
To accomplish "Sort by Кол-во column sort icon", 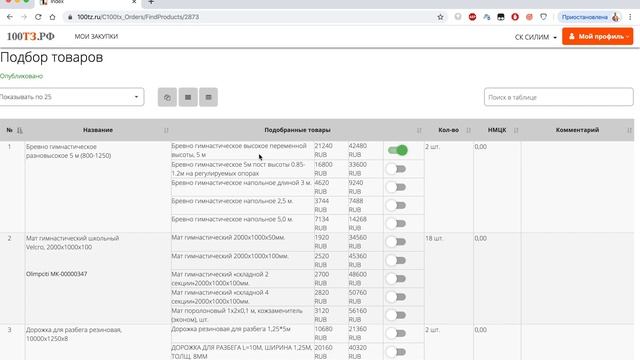I will point(469,130).
